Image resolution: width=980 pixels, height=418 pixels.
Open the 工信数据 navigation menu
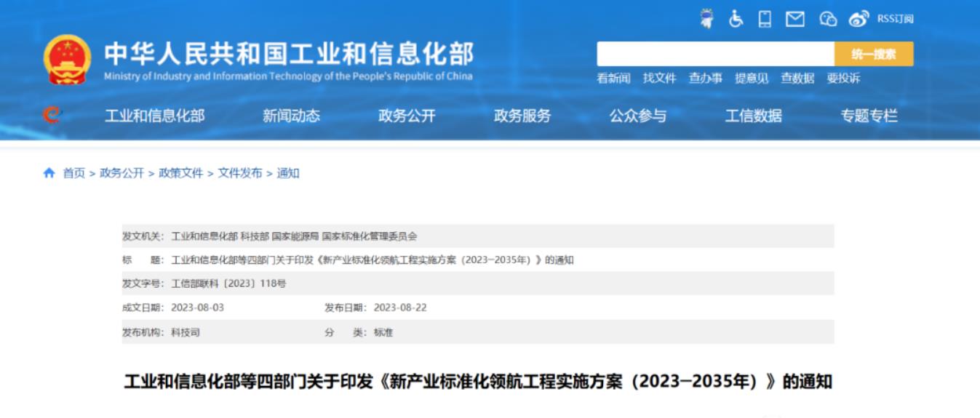pos(754,116)
